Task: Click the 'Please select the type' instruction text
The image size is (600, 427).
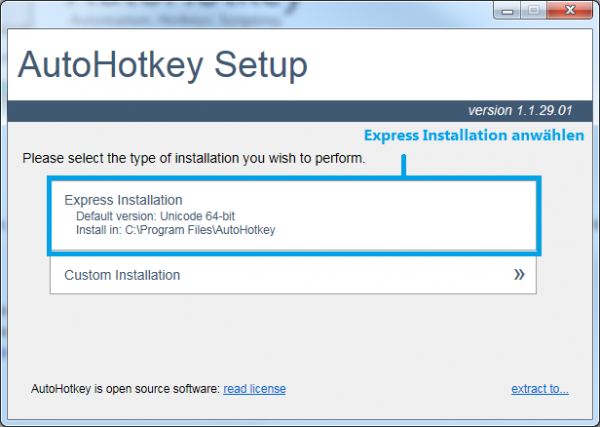Action: [x=193, y=158]
